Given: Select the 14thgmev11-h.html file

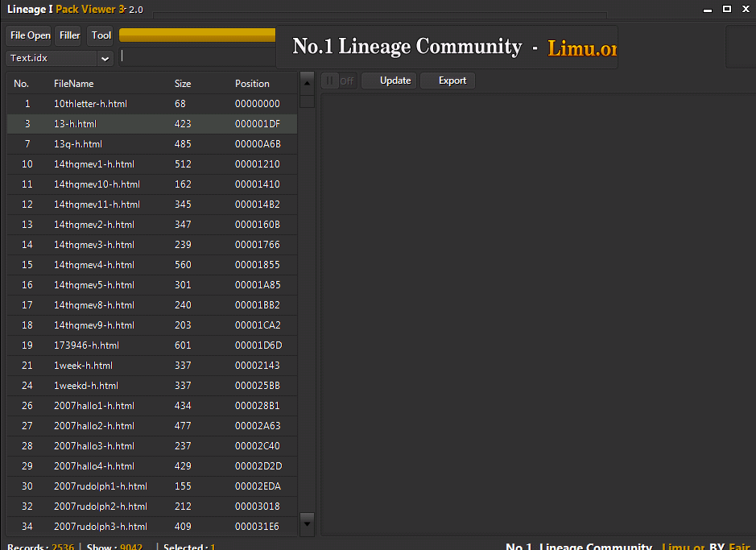Looking at the screenshot, I should (152, 205).
